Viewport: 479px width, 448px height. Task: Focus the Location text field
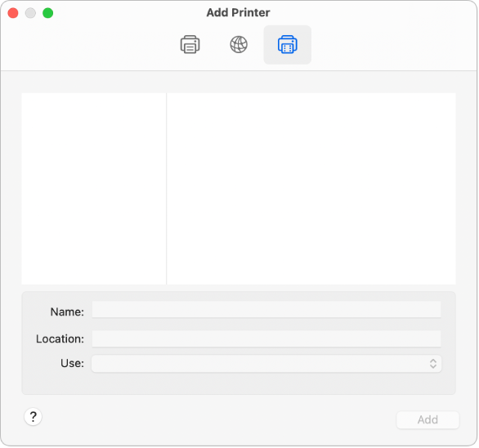(266, 338)
